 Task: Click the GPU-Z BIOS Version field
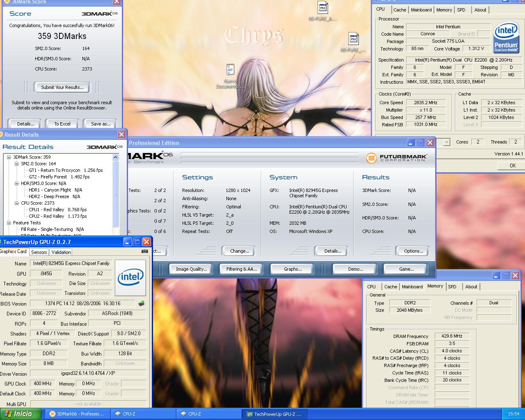[82, 304]
